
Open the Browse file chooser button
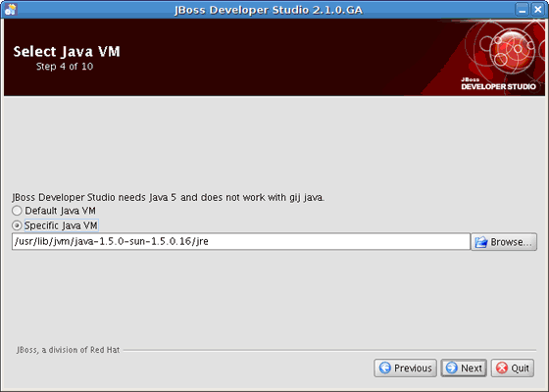coord(504,241)
